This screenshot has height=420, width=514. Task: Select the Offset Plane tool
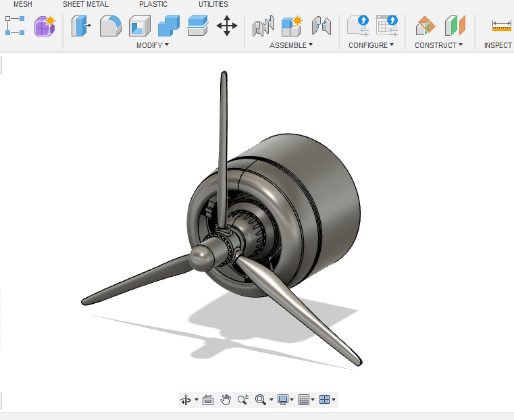pos(426,26)
